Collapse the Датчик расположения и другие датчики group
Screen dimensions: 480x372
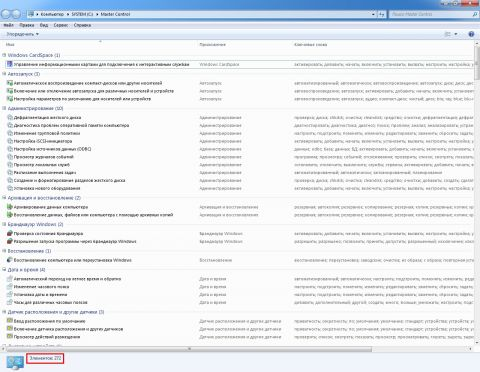click(x=4, y=312)
